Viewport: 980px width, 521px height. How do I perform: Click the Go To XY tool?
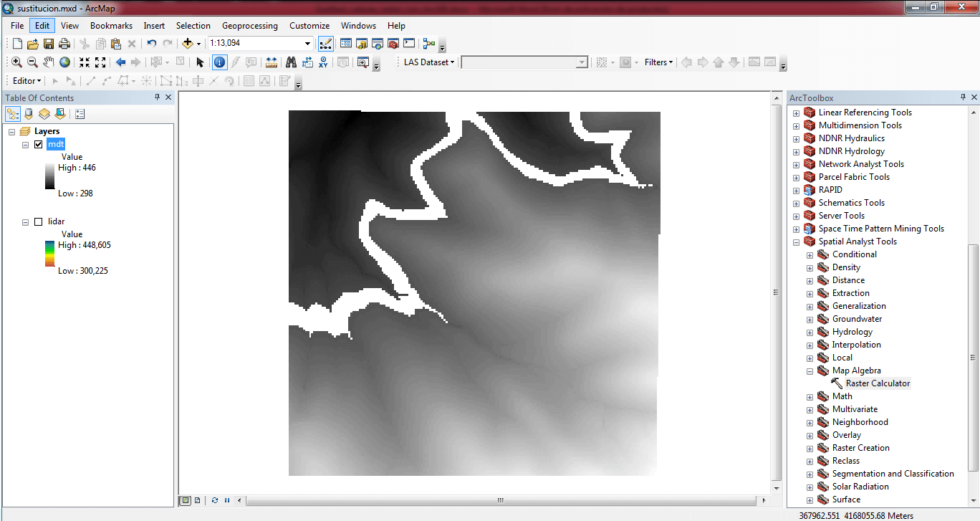(324, 62)
